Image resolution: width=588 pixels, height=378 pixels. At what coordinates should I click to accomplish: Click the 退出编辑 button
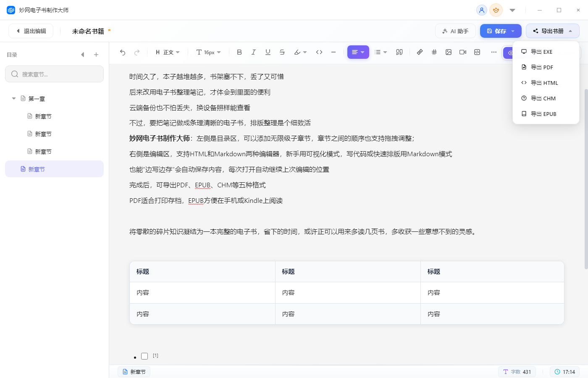click(31, 31)
